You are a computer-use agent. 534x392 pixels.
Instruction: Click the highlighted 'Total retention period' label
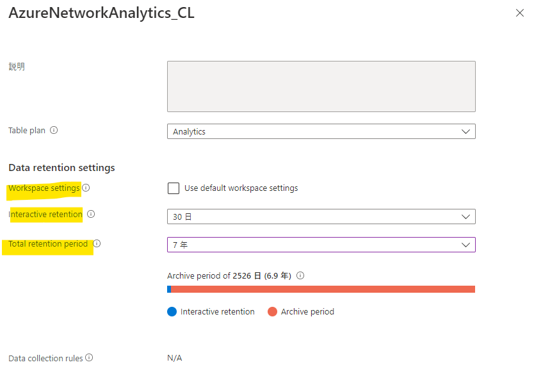[x=48, y=244]
